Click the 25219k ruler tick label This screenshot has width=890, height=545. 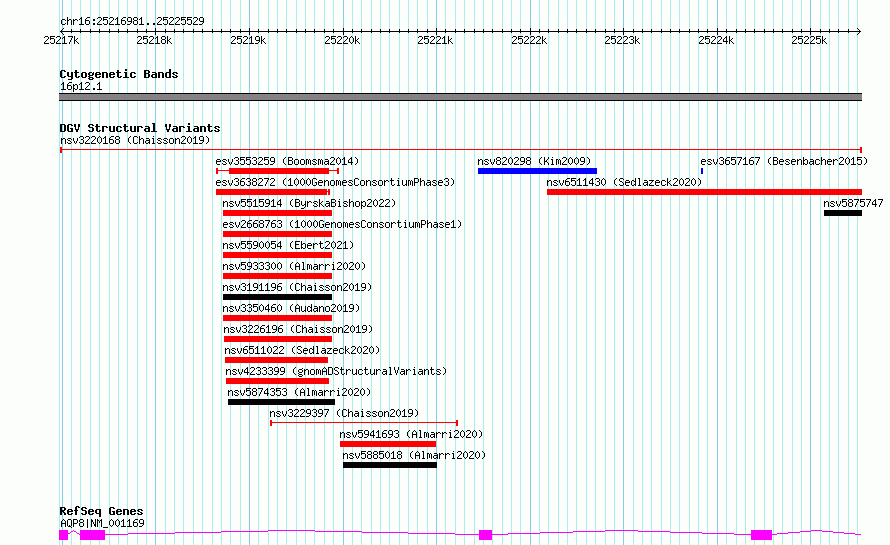click(248, 40)
